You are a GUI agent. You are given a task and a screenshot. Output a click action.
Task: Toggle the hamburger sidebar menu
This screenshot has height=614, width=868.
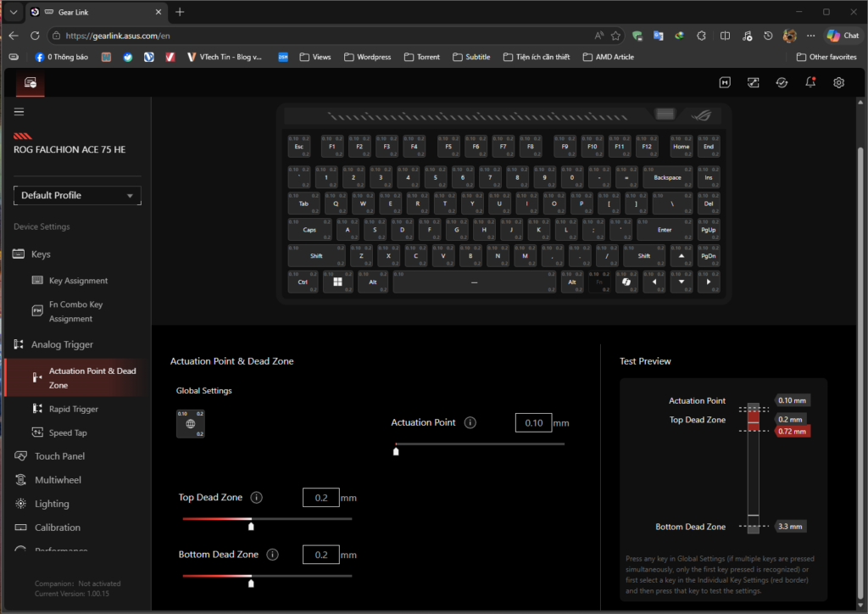click(x=19, y=111)
